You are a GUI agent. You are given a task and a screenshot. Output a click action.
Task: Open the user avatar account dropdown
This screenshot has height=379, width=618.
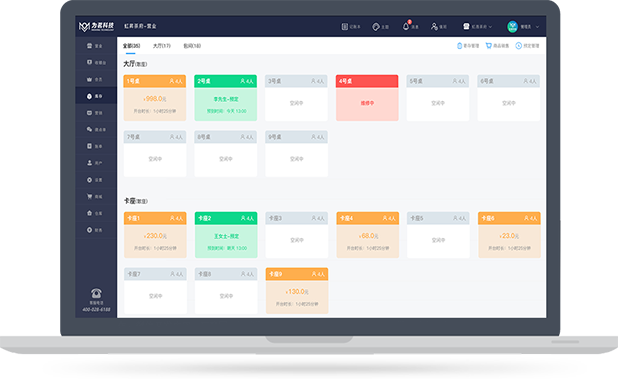pos(512,26)
